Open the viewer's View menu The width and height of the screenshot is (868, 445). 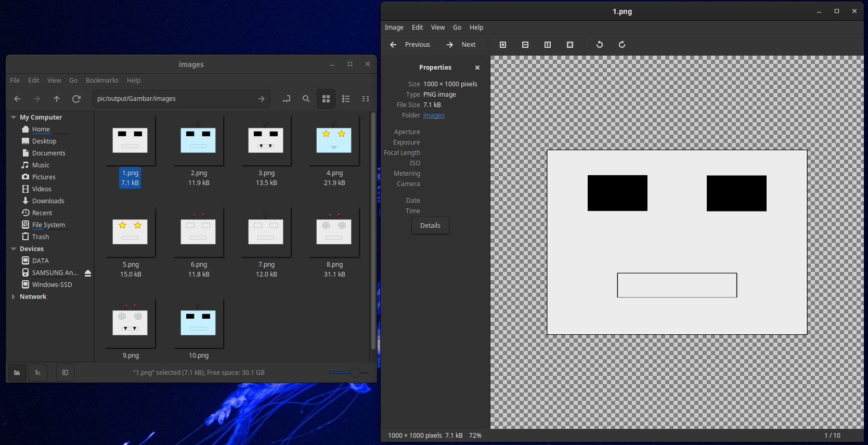[438, 28]
